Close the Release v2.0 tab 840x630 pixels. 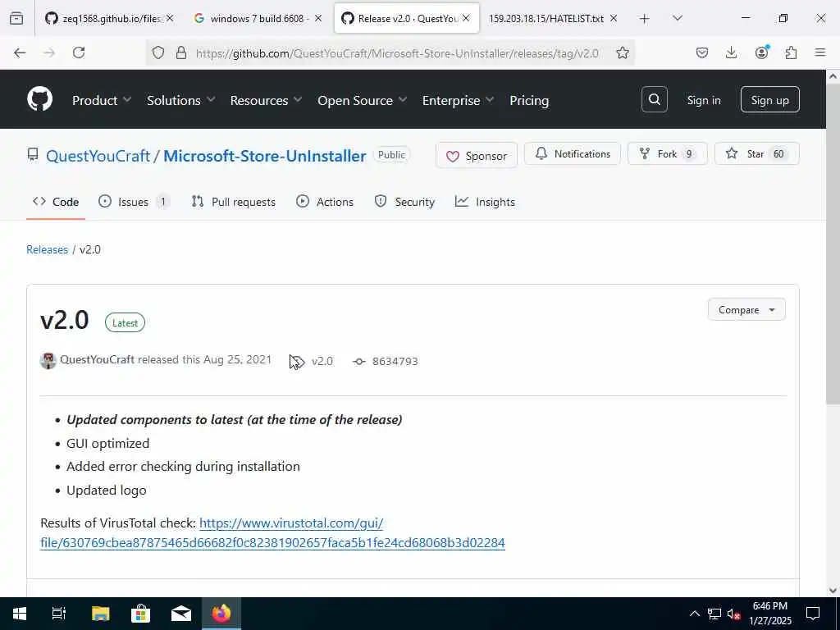tap(466, 18)
